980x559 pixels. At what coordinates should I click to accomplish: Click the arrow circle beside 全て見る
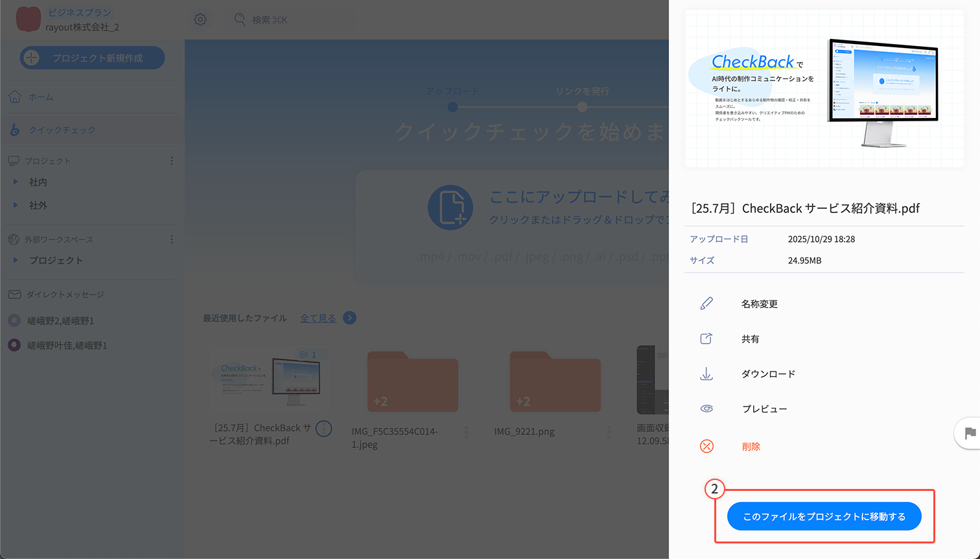[349, 318]
